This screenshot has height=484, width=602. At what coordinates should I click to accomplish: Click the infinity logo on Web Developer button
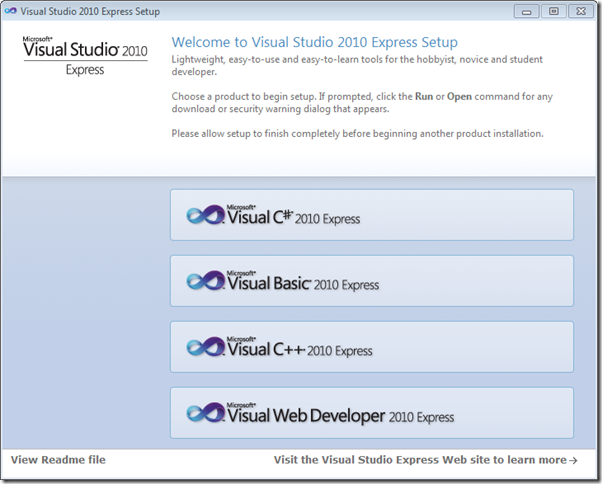[206, 413]
